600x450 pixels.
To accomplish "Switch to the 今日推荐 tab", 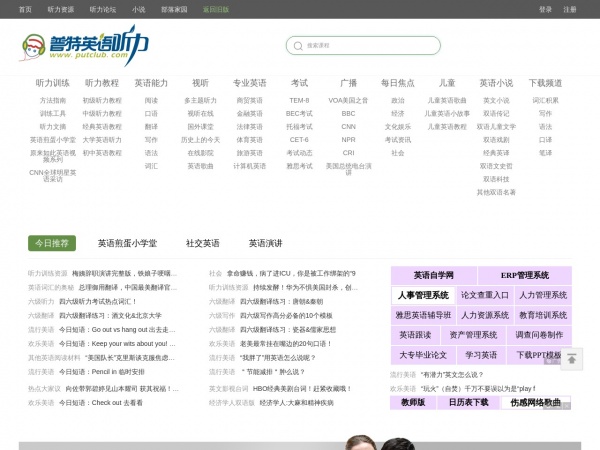I will click(52, 243).
